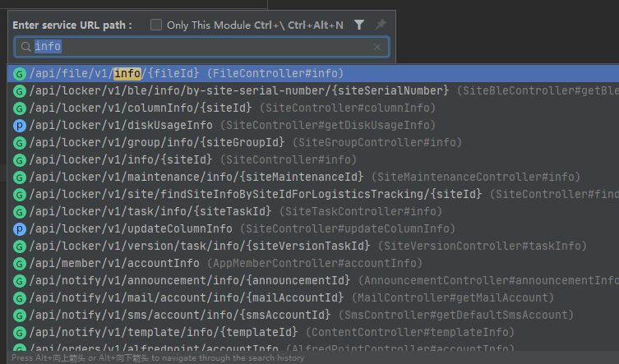Select the FileController#info result
The height and width of the screenshot is (364, 619).
pyautogui.click(x=313, y=73)
